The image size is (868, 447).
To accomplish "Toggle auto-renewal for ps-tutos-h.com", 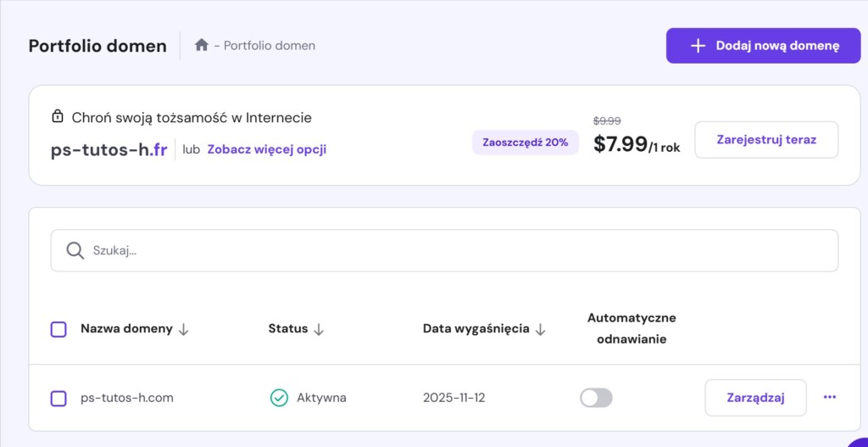I will pyautogui.click(x=596, y=398).
